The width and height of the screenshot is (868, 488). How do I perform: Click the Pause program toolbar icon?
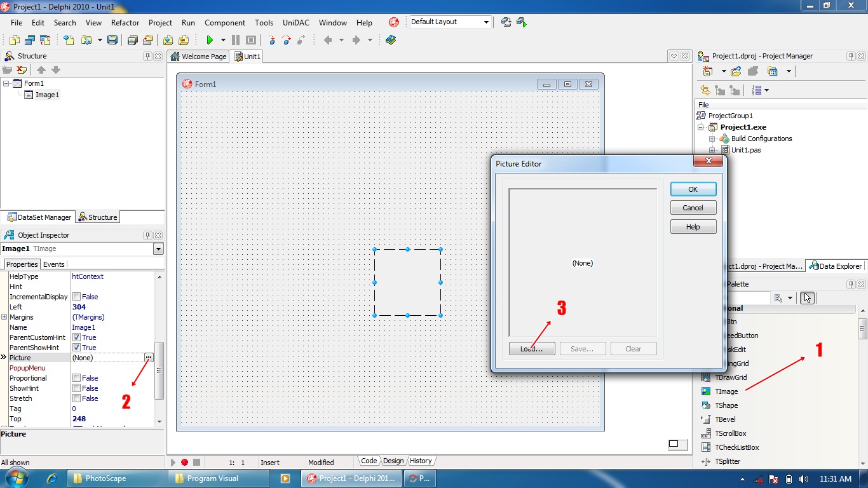coord(236,40)
